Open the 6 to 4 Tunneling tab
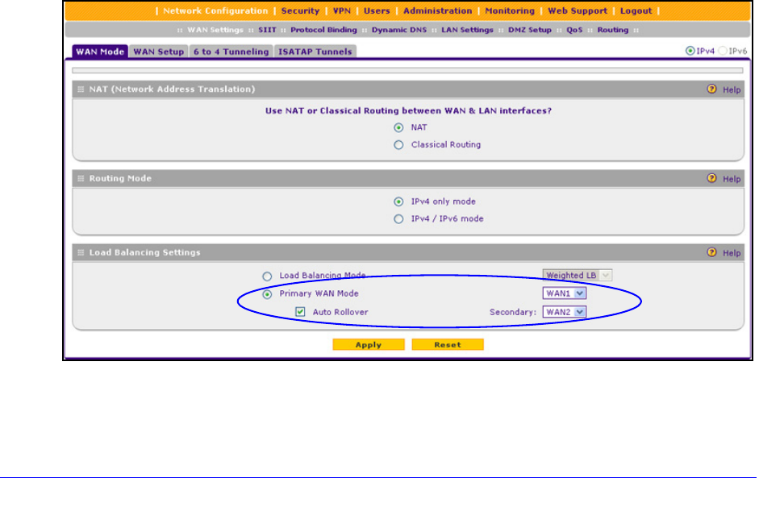The image size is (759, 532). [231, 52]
